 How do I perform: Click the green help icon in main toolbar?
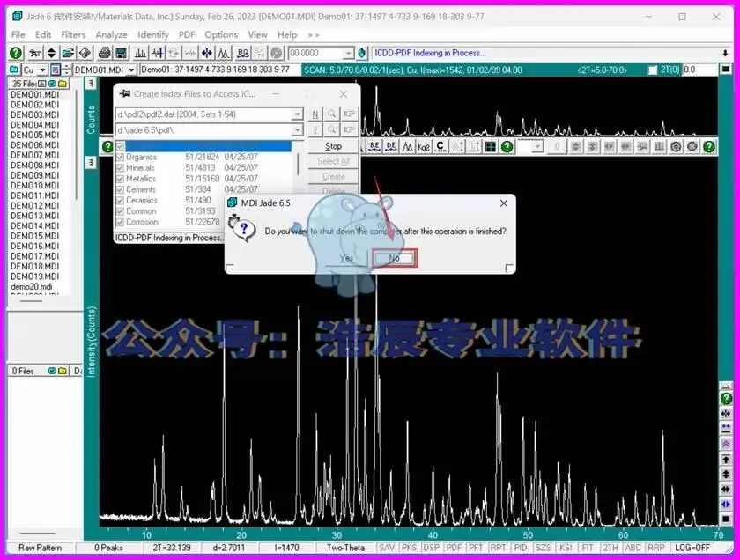16,53
